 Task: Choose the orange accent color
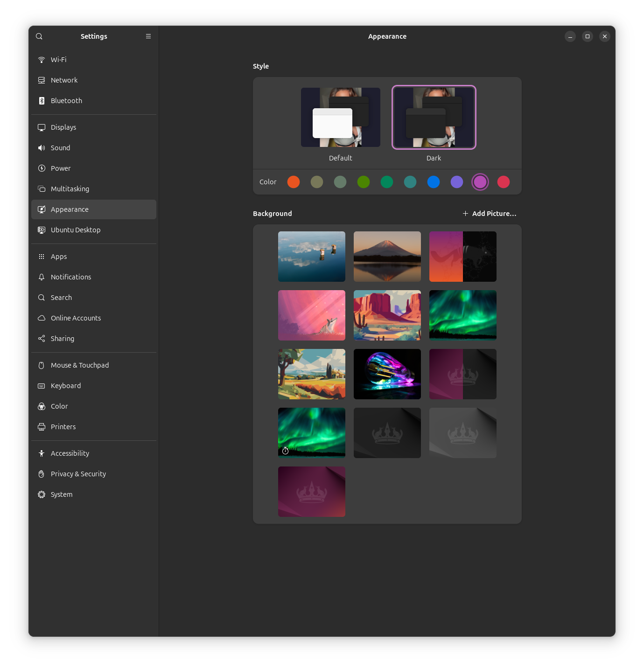[x=294, y=182]
